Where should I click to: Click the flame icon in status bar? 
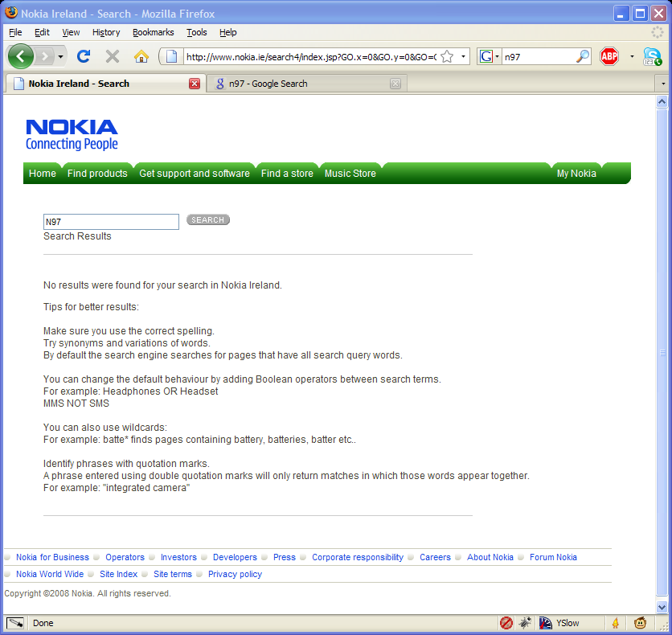(616, 623)
